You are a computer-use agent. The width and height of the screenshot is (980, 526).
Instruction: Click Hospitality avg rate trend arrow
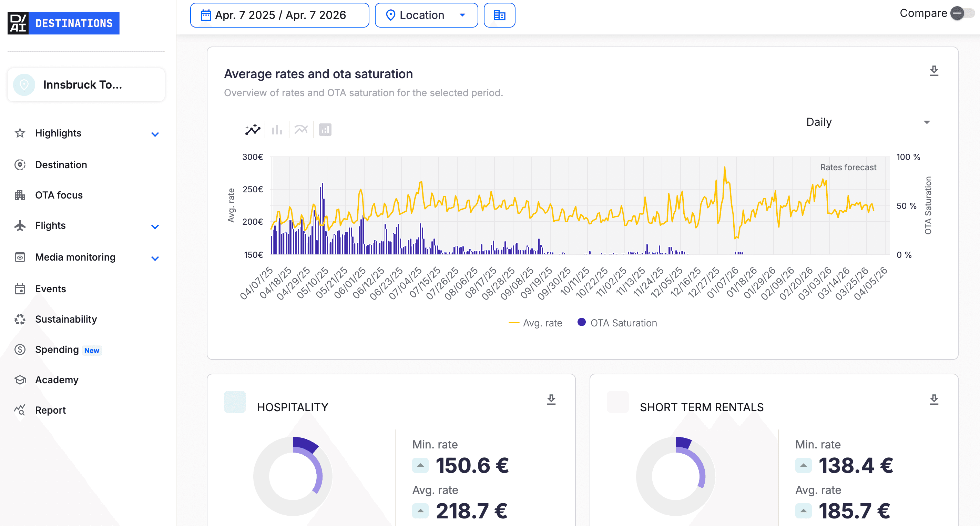click(x=420, y=511)
